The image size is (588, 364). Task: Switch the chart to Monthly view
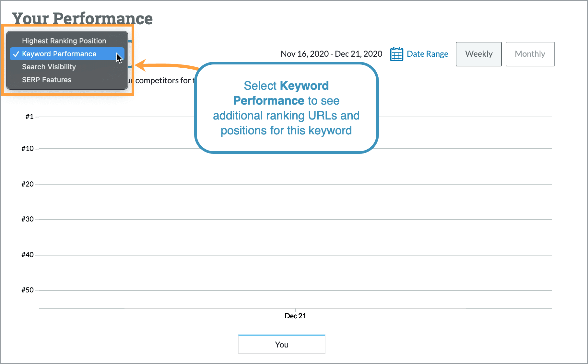[x=530, y=54]
